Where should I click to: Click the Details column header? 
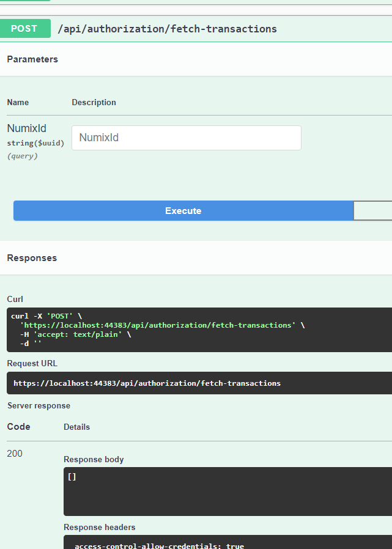click(x=76, y=427)
